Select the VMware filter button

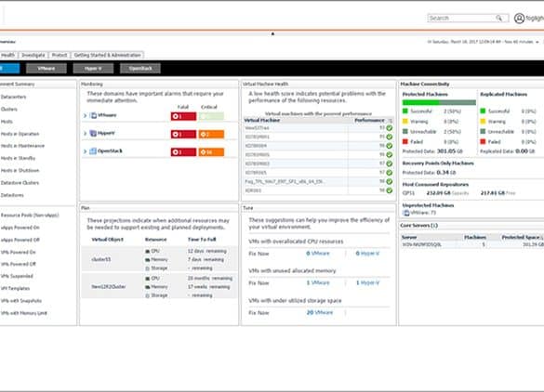[x=46, y=69]
